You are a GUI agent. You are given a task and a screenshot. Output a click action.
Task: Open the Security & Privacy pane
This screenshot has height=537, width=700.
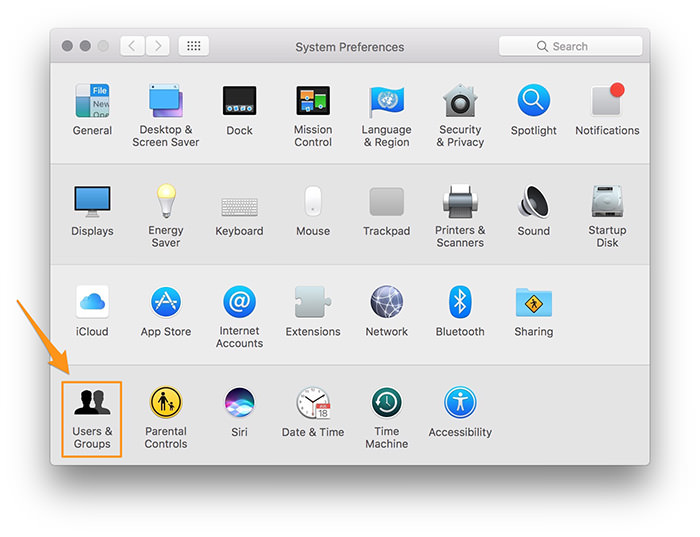(x=460, y=102)
